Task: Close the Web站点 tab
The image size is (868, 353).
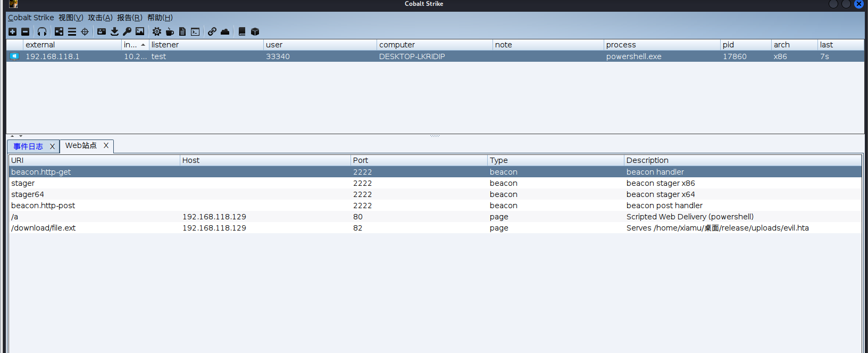Action: pyautogui.click(x=106, y=146)
